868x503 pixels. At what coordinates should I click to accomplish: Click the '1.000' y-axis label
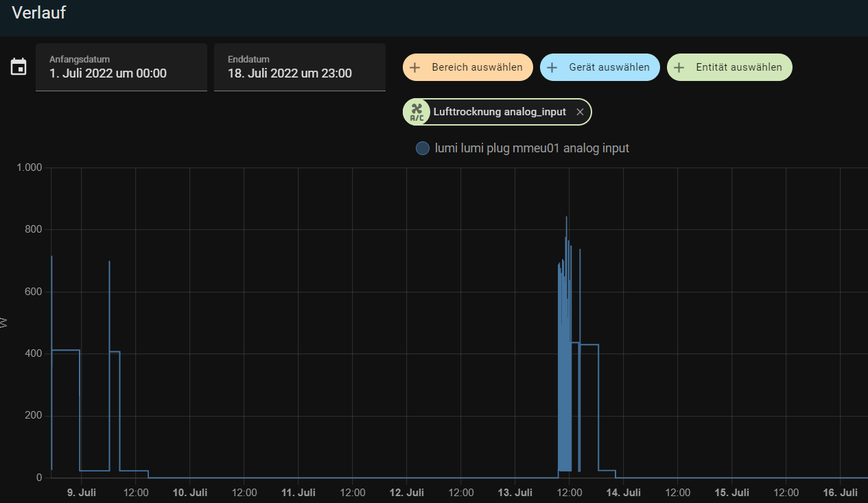coord(30,168)
